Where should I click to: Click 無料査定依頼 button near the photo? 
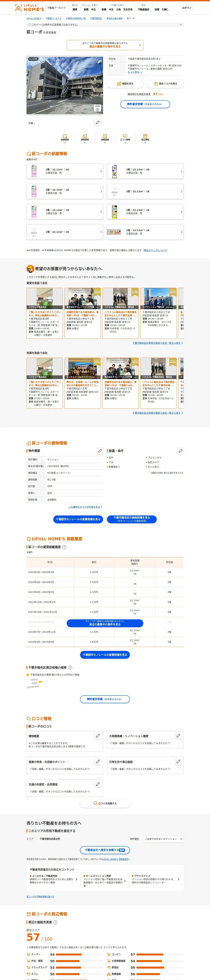pyautogui.click(x=145, y=104)
